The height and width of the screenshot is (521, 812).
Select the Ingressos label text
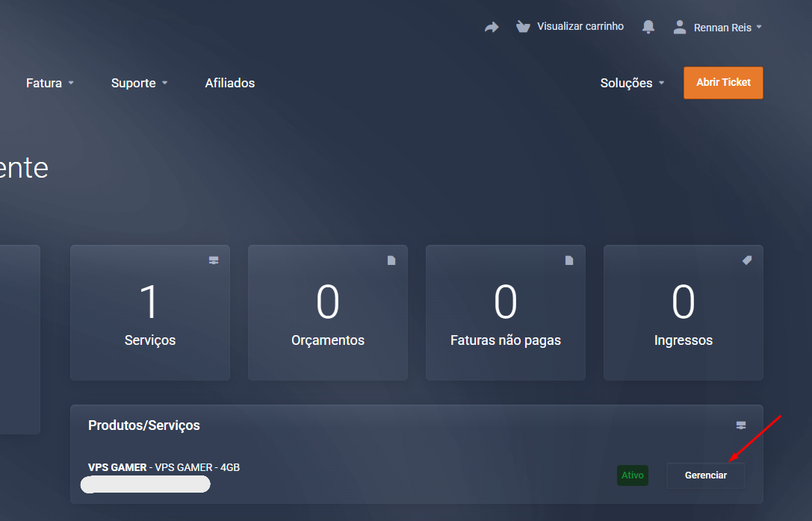684,340
